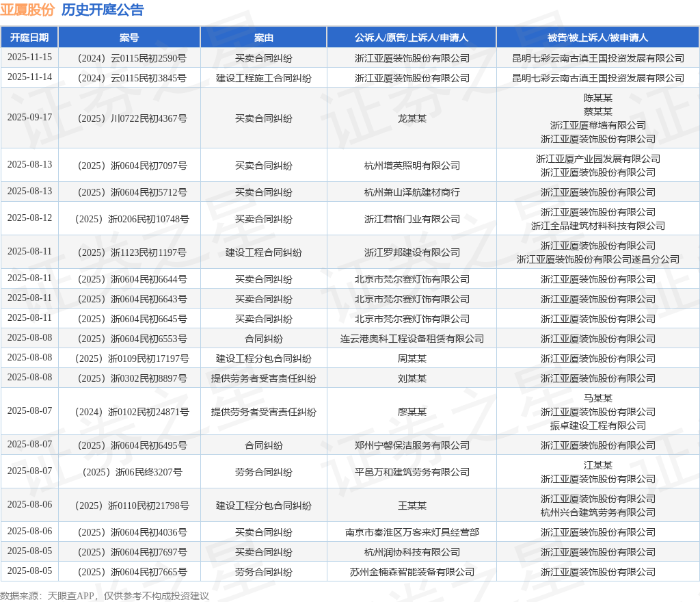700x602 pixels.
Task: Click case number (2025)浙0604民初6645号
Action: [129, 319]
